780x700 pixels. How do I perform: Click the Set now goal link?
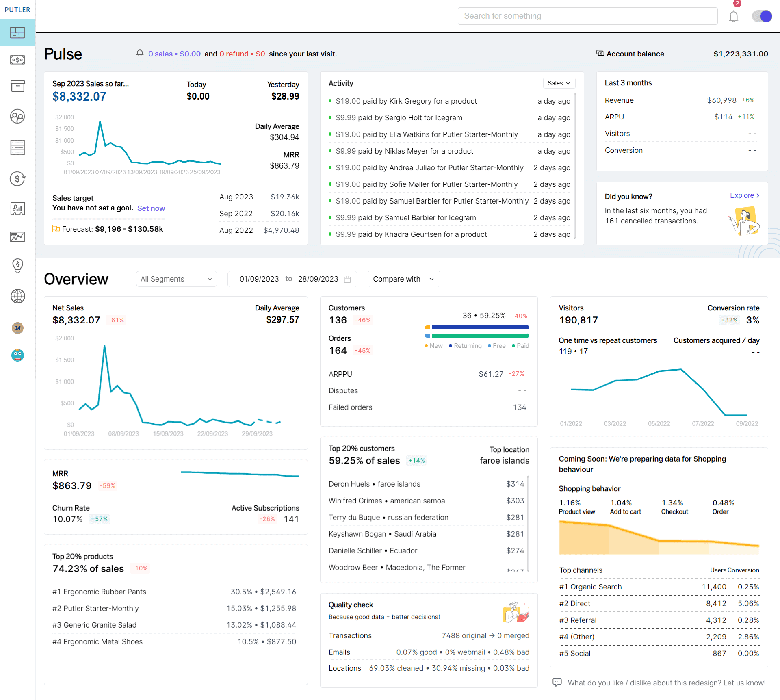point(151,208)
